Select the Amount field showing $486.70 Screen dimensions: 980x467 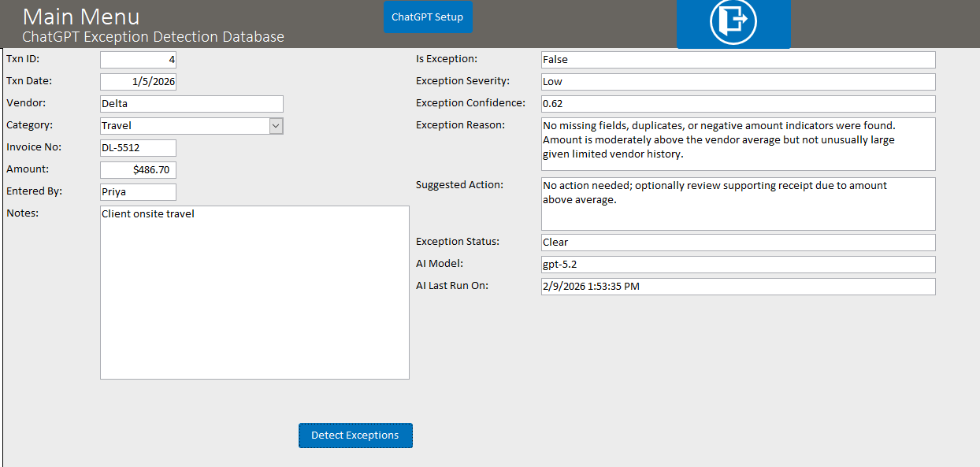[x=138, y=170]
